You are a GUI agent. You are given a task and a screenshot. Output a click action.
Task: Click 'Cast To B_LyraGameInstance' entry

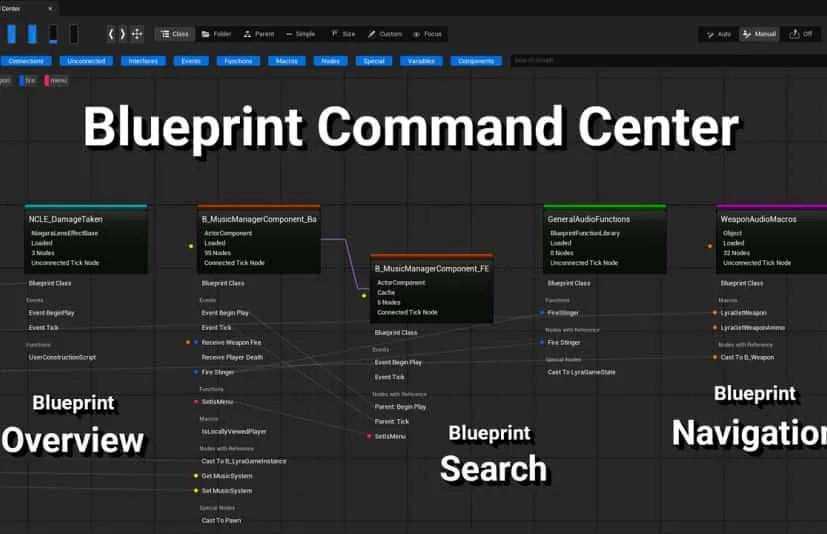[244, 461]
